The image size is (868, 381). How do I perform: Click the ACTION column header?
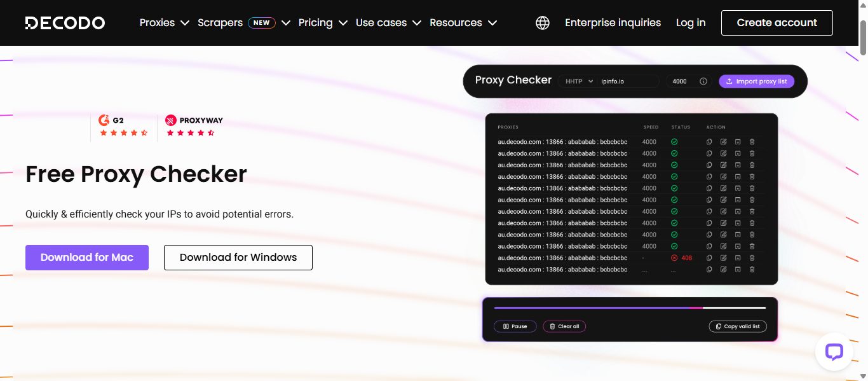click(x=715, y=127)
